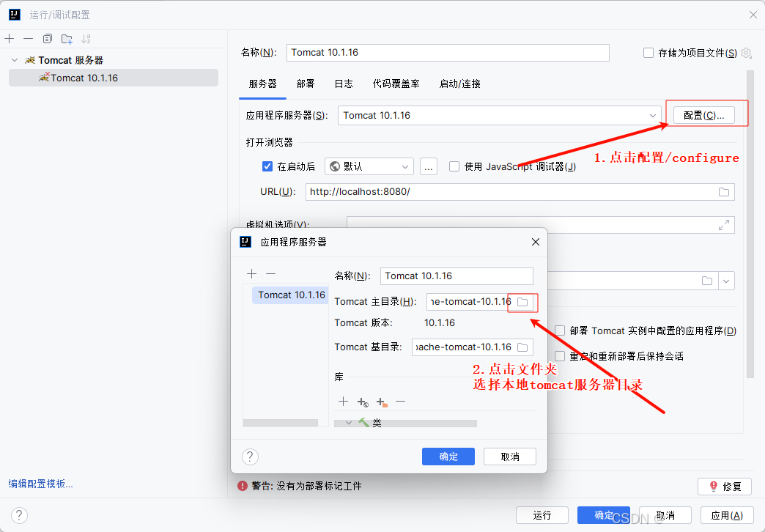Browse folder icon in URL field
The width and height of the screenshot is (765, 532).
[x=723, y=192]
